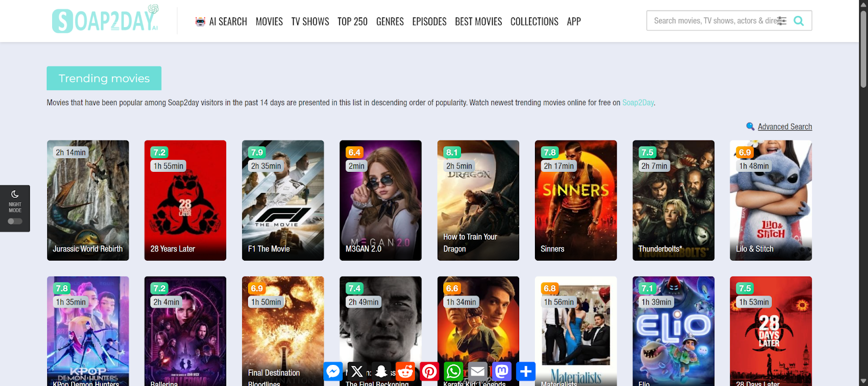Open the red 28 Years Later poster
This screenshot has width=868, height=386.
coord(185,201)
